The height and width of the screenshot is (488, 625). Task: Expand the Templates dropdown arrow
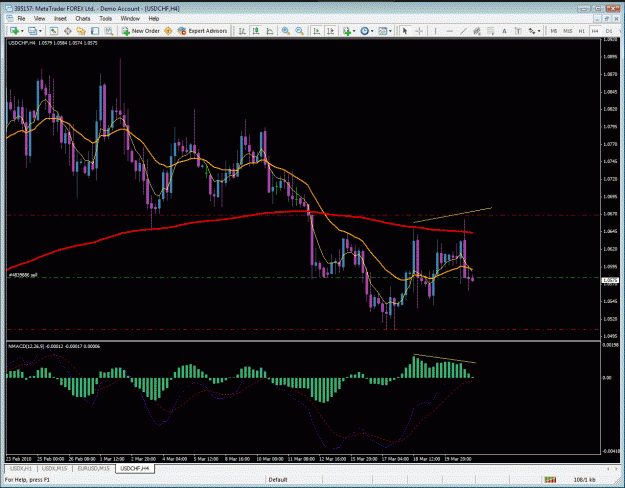coord(390,31)
